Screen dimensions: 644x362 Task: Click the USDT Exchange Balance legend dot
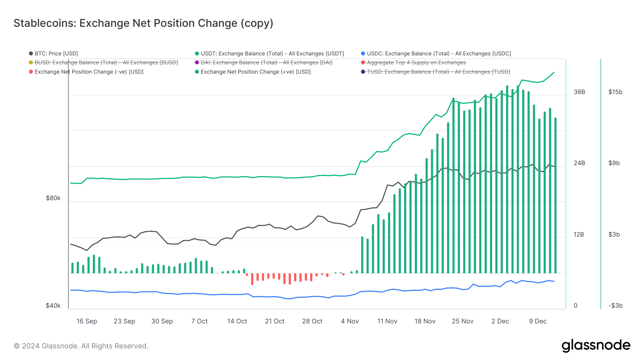click(x=197, y=54)
